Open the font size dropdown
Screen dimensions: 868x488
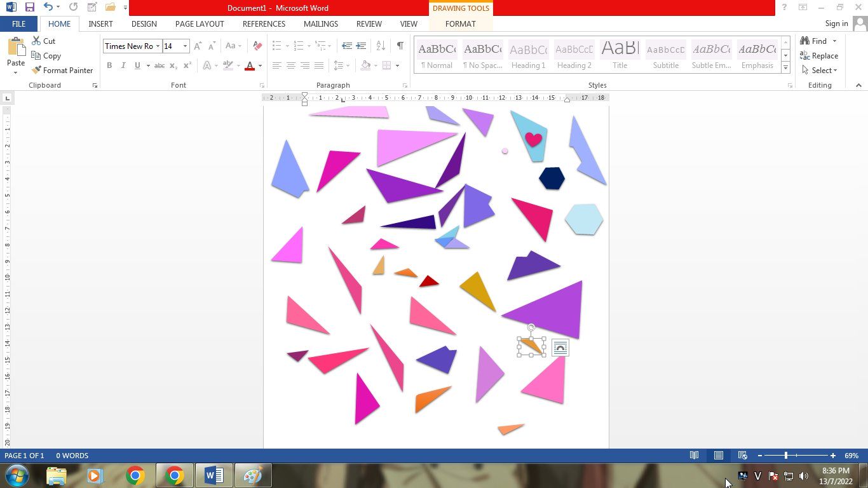click(185, 46)
